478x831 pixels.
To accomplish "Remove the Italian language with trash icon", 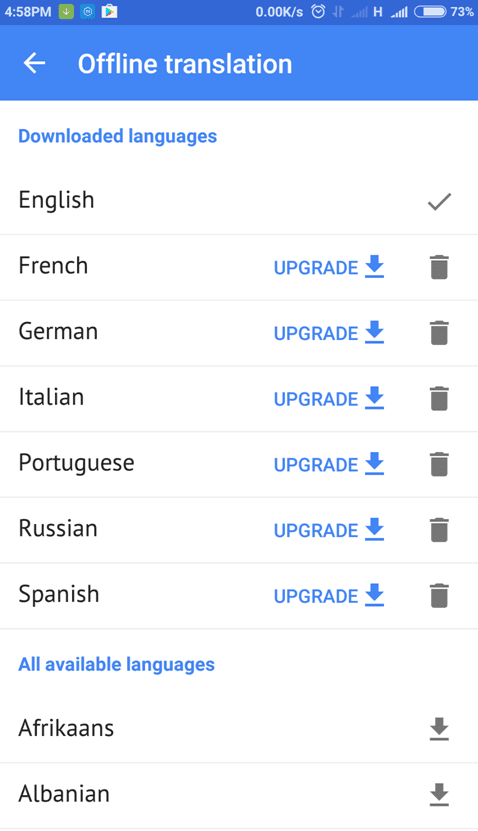I will 439,399.
